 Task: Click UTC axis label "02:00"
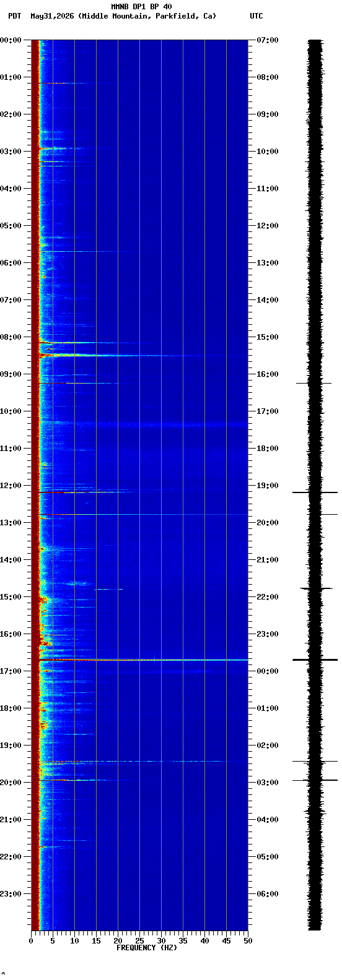pos(268,746)
